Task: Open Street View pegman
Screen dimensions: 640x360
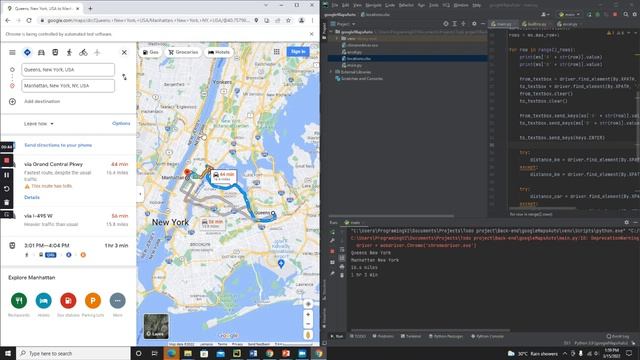Action: [x=308, y=335]
